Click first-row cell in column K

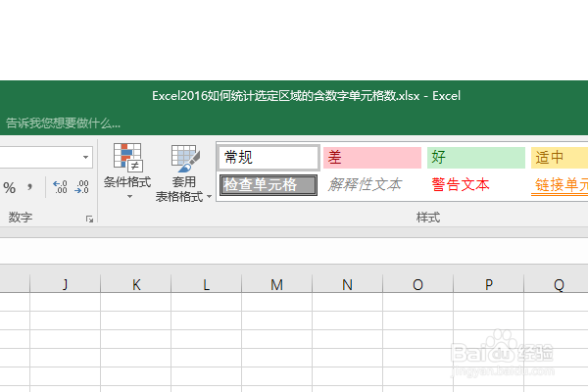[x=136, y=302]
